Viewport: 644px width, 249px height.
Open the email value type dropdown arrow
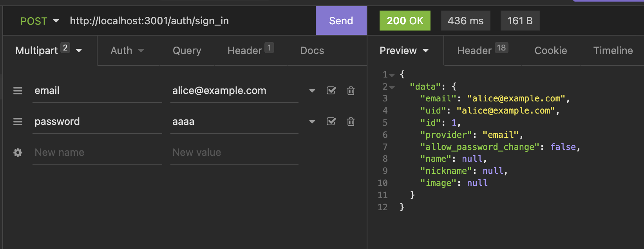pos(312,91)
